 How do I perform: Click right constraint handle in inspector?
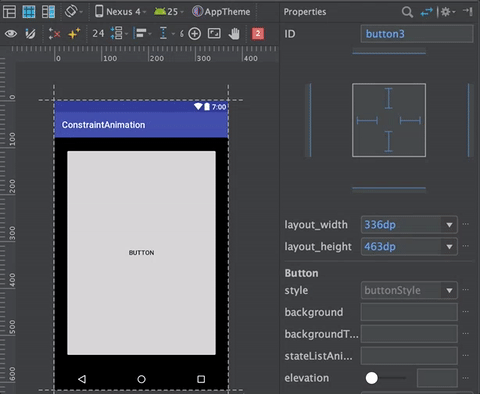pyautogui.click(x=410, y=120)
